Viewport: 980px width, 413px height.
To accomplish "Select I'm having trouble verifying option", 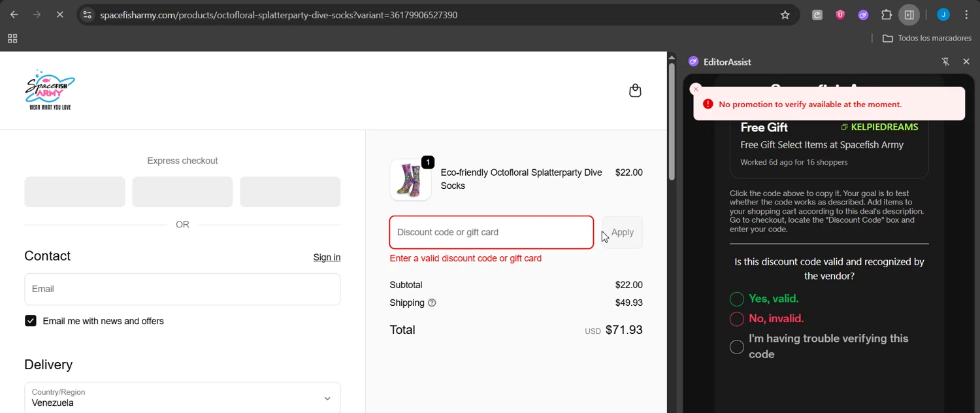I will 737,347.
